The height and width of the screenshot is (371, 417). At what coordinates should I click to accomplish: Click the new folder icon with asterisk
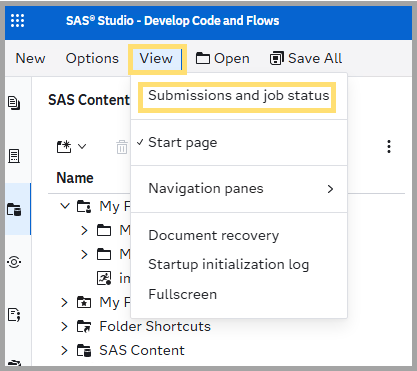[x=64, y=147]
